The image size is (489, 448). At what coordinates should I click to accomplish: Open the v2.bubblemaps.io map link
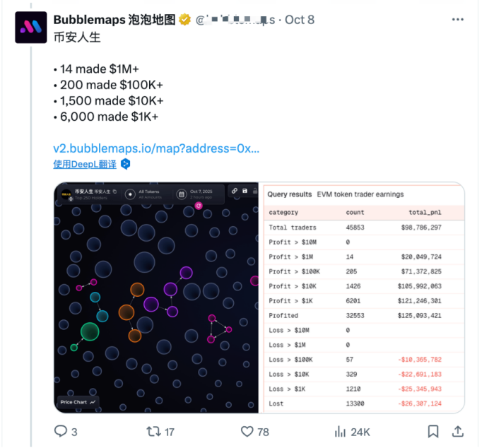click(156, 149)
